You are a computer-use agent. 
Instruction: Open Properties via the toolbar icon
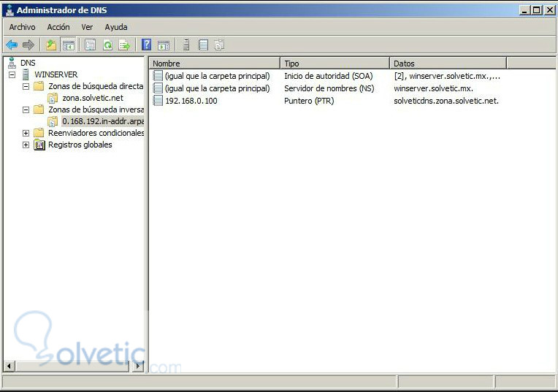pyautogui.click(x=91, y=45)
